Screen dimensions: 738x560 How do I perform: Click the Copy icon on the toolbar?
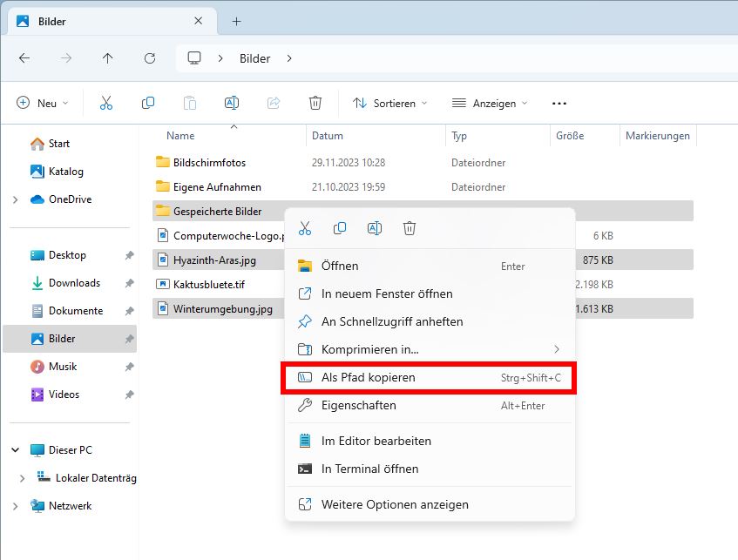pyautogui.click(x=148, y=102)
